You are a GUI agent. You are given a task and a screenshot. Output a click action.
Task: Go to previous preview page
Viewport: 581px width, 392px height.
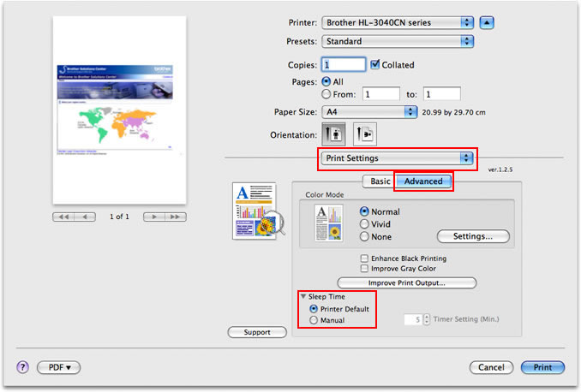tap(85, 217)
